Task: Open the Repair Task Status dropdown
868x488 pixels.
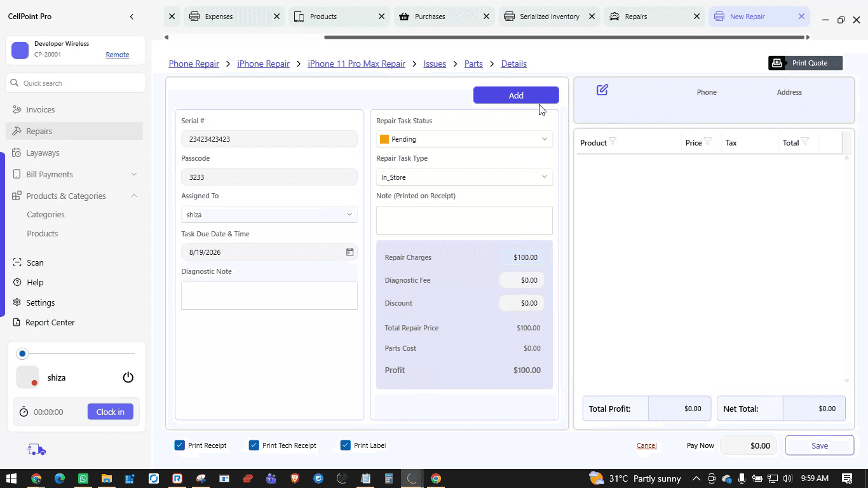Action: pos(465,139)
